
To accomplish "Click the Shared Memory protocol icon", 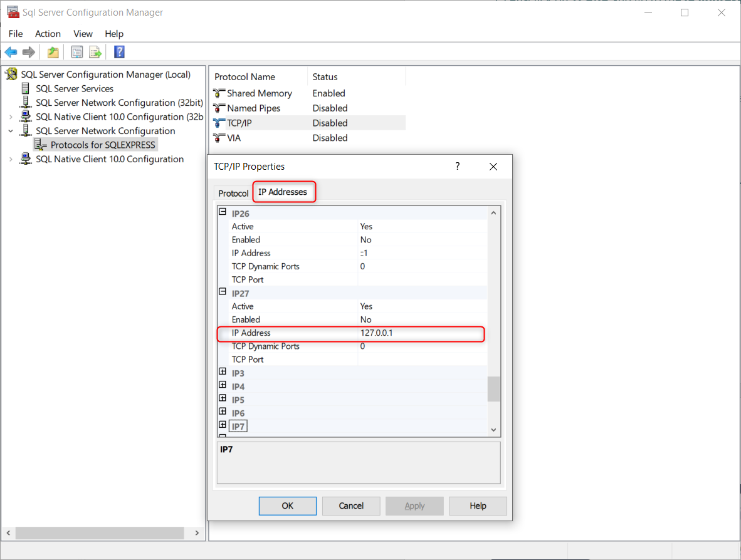I will 219,93.
